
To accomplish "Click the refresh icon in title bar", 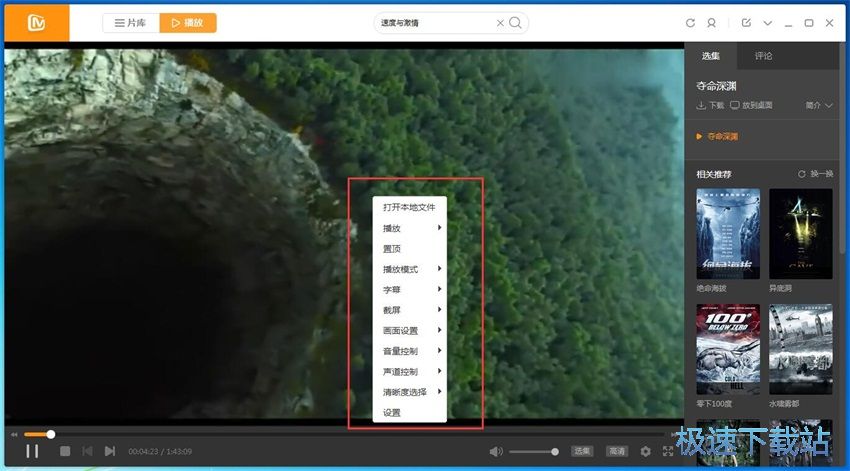I will coord(690,23).
